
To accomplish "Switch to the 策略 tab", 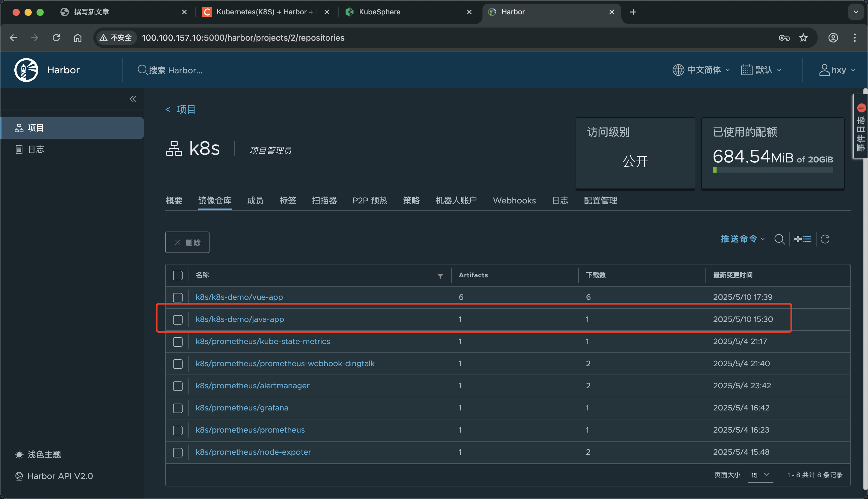I will click(x=411, y=200).
